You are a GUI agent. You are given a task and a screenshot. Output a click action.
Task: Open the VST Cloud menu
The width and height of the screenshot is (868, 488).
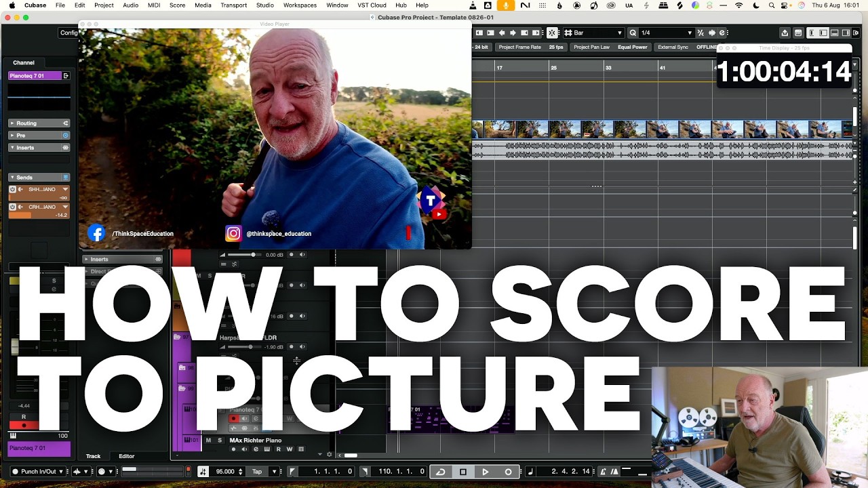(372, 5)
